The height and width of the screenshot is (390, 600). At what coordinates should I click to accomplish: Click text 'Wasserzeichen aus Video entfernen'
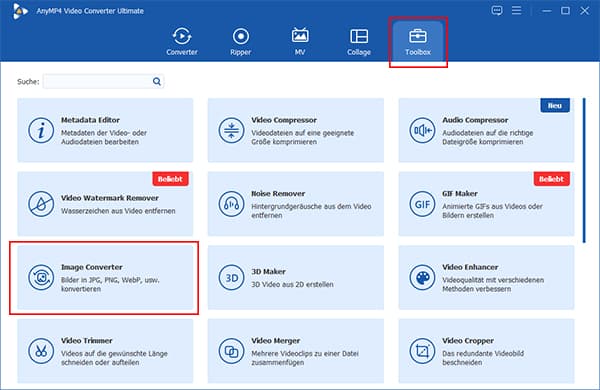tap(118, 211)
